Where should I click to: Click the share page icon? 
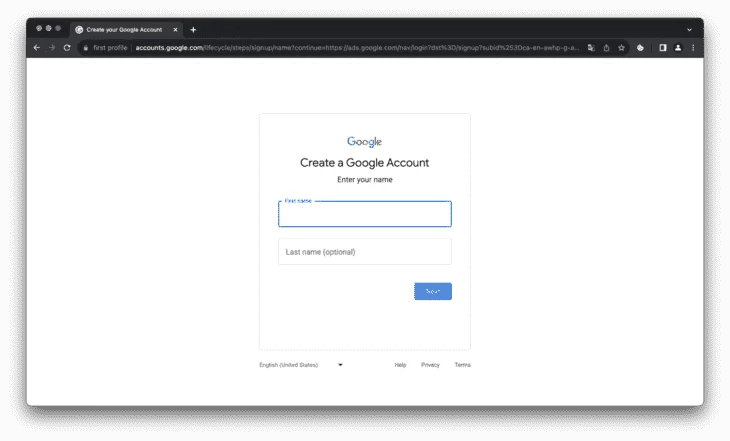click(606, 47)
